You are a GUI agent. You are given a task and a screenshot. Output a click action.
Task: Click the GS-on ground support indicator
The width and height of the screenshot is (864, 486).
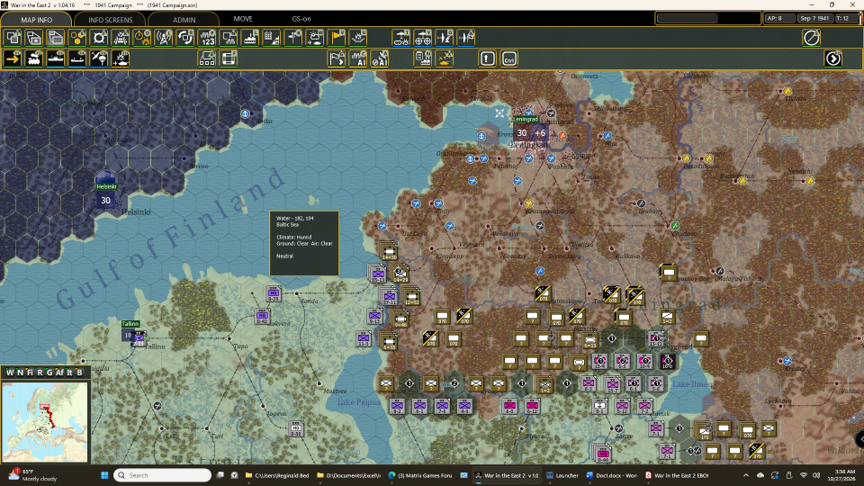[x=301, y=19]
